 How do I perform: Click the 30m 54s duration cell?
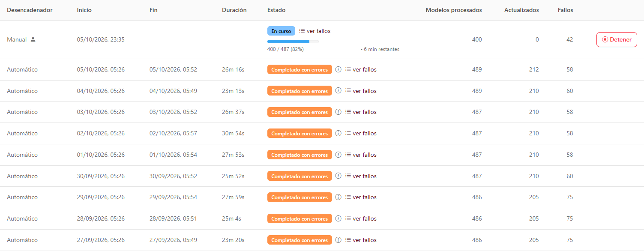(x=233, y=133)
